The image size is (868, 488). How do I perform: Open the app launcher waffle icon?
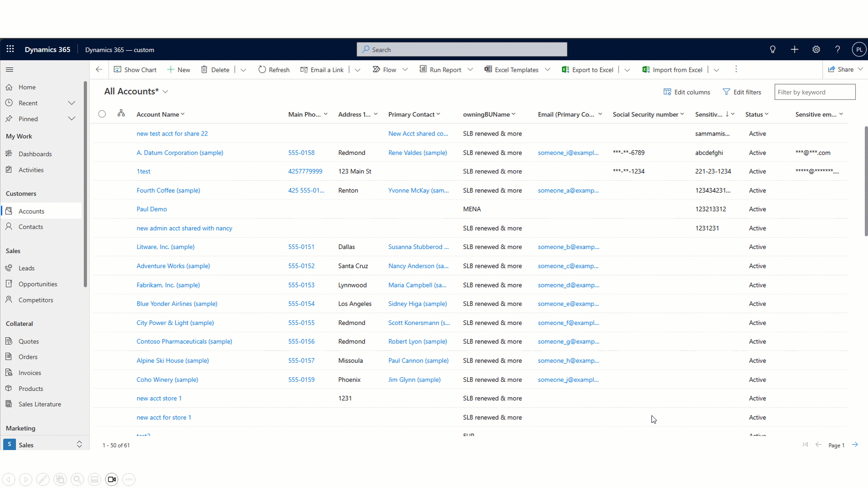pyautogui.click(x=10, y=49)
